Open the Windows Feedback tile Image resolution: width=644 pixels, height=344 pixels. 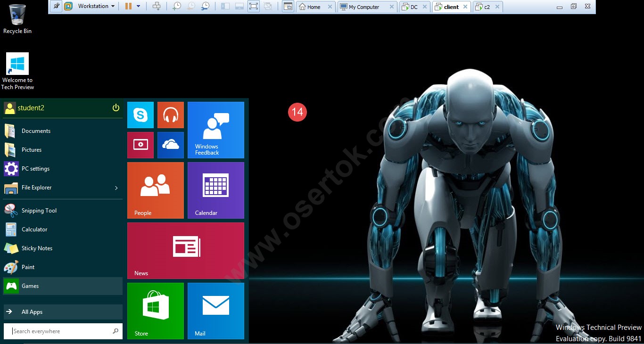pyautogui.click(x=215, y=130)
